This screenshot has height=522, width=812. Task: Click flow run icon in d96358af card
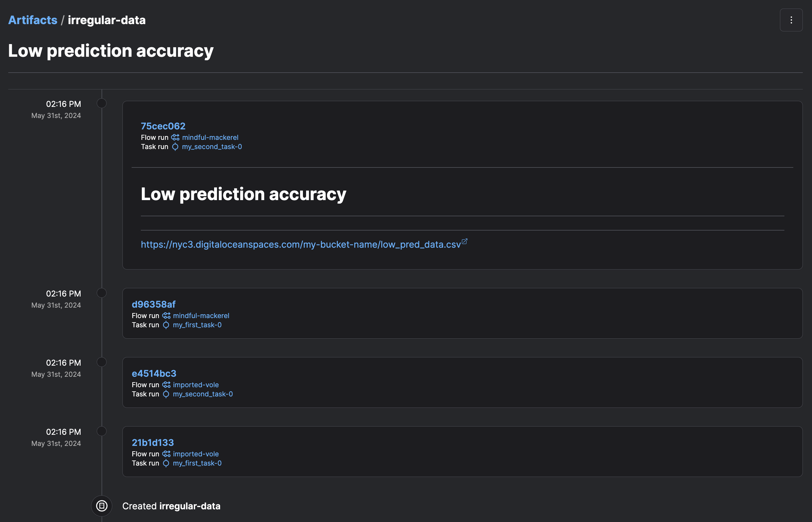click(x=166, y=316)
